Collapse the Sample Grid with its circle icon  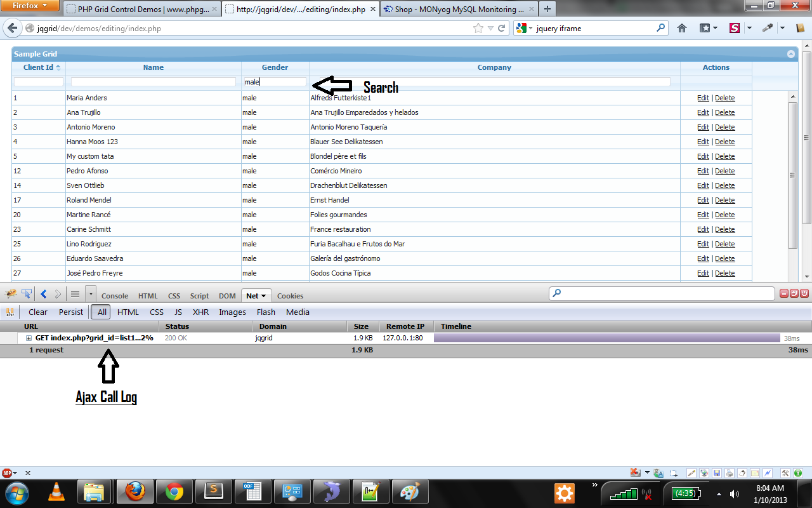pyautogui.click(x=791, y=54)
